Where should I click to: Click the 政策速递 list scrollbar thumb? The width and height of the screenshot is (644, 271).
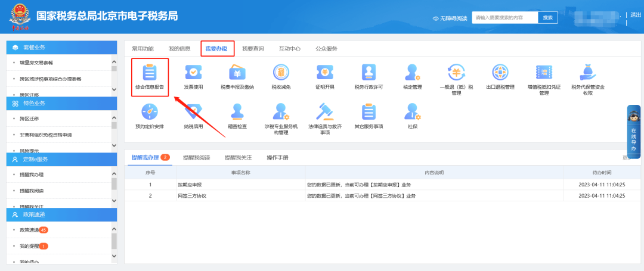(x=114, y=241)
